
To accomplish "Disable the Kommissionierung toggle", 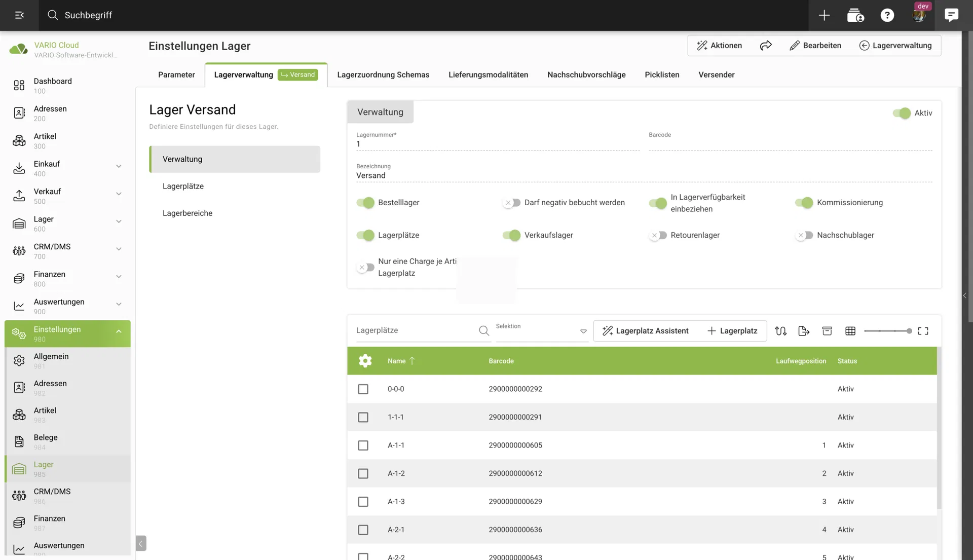I will click(804, 202).
